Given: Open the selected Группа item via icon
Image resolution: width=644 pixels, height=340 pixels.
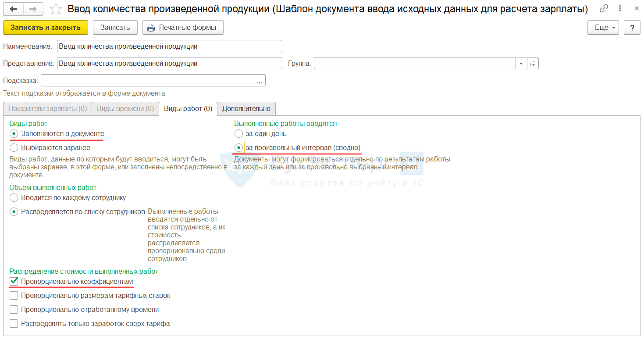Looking at the screenshot, I should tap(533, 64).
